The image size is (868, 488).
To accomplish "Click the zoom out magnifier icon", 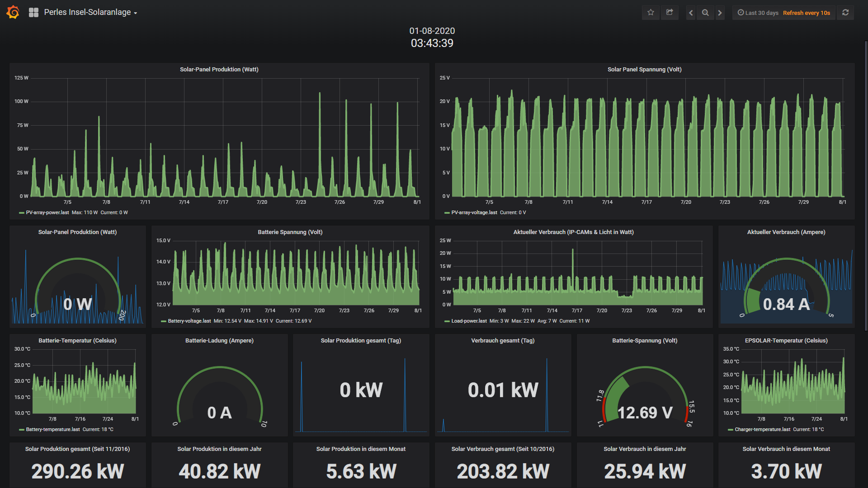I will (705, 13).
